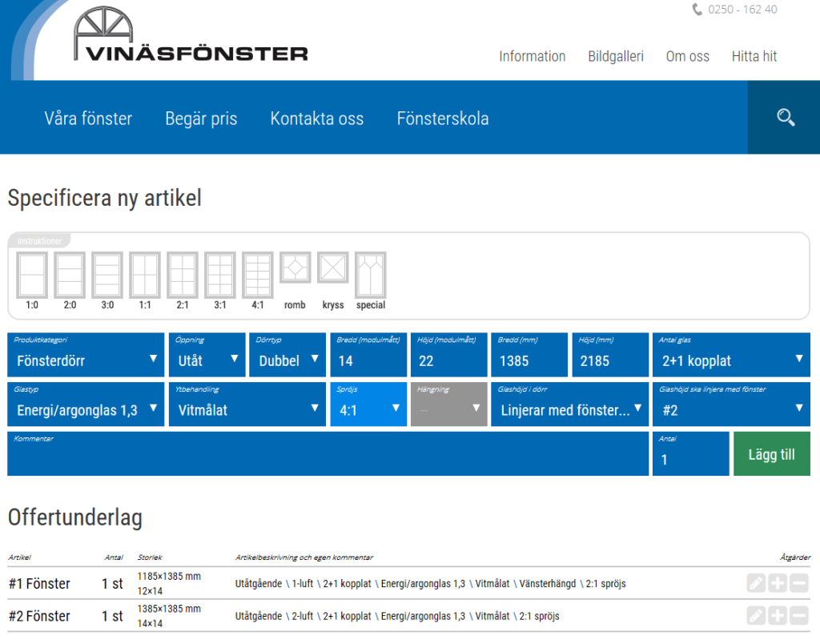This screenshot has height=644, width=820.
Task: Click the description containing 2-luft
Action: coord(397,616)
